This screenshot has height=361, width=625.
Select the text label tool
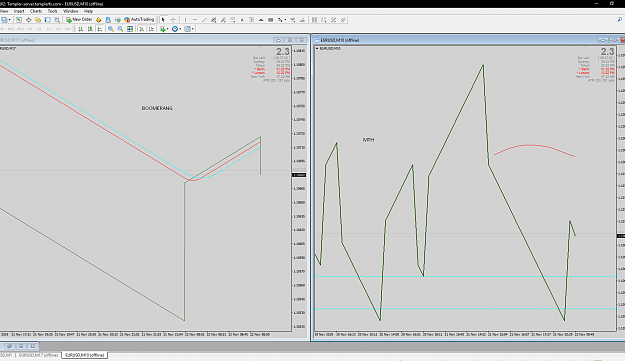pyautogui.click(x=252, y=20)
